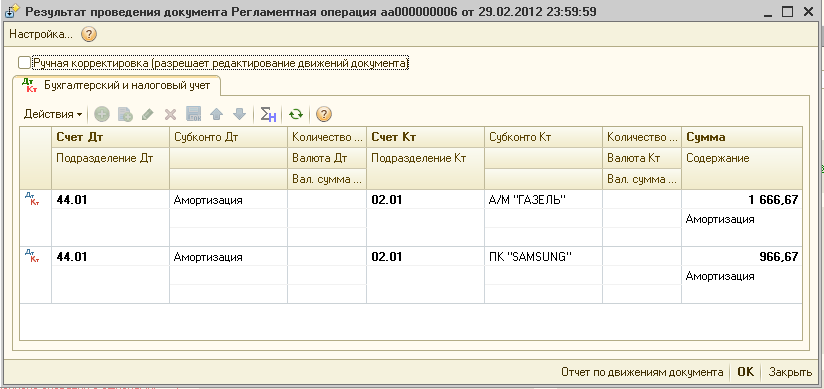
Task: Click the Move down arrow icon
Action: 239,114
